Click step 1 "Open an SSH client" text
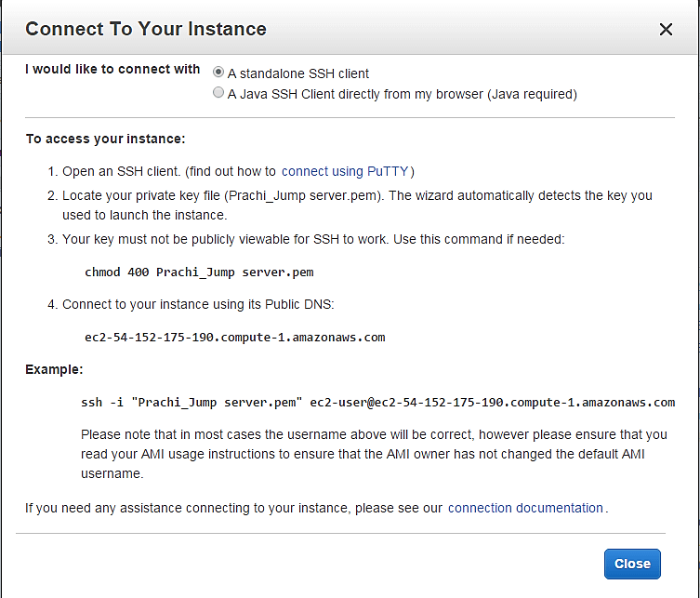 167,171
